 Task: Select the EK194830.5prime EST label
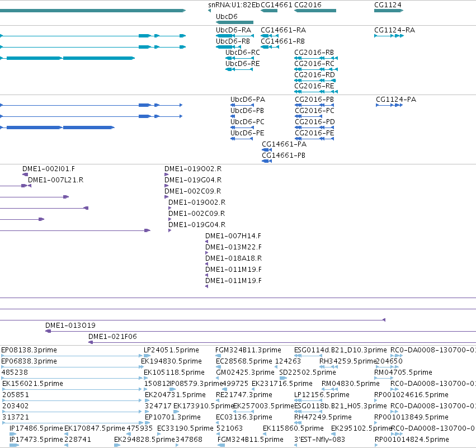click(171, 361)
